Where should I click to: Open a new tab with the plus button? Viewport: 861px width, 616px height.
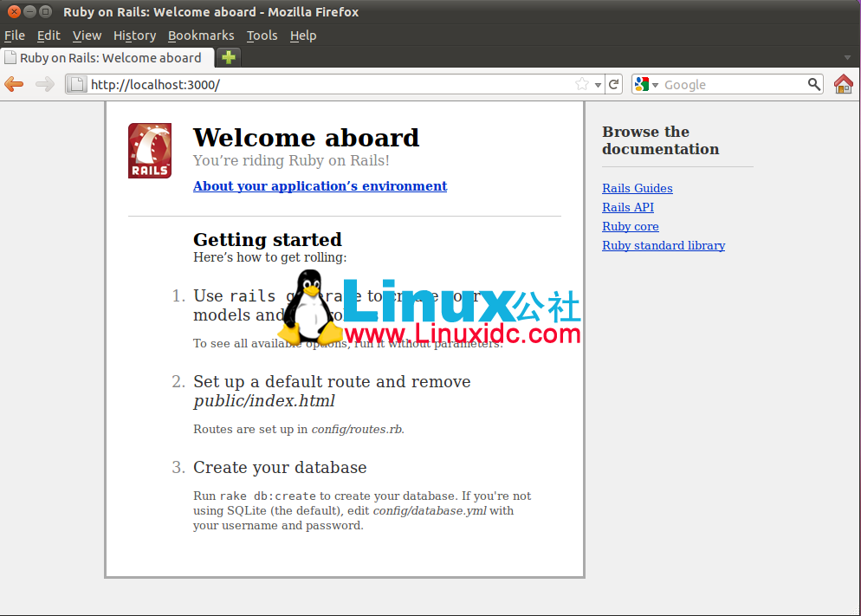[228, 57]
